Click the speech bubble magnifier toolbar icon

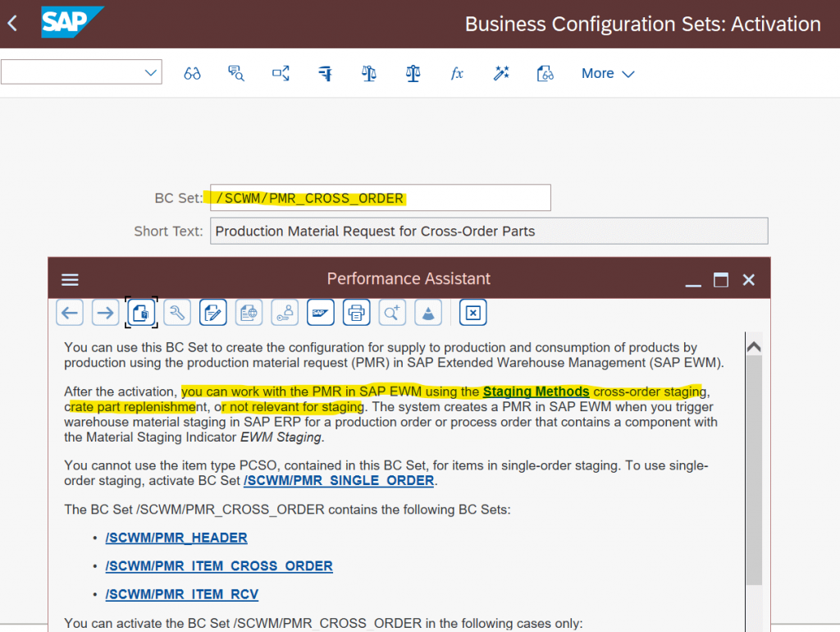coord(235,73)
